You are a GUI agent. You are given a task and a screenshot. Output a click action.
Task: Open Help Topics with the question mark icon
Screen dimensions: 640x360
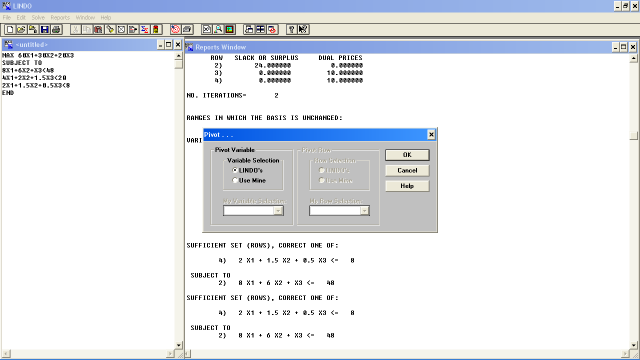pos(291,29)
